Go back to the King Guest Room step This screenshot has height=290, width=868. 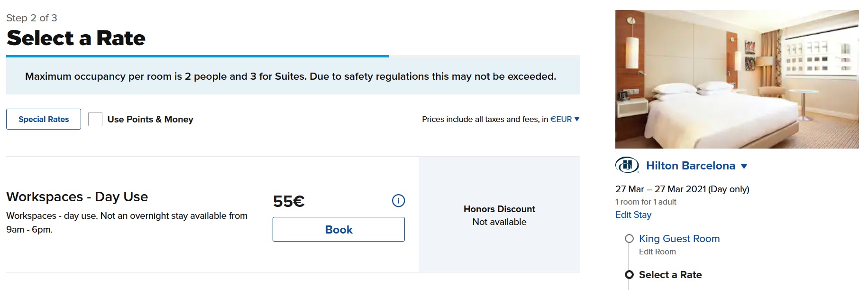(x=679, y=239)
